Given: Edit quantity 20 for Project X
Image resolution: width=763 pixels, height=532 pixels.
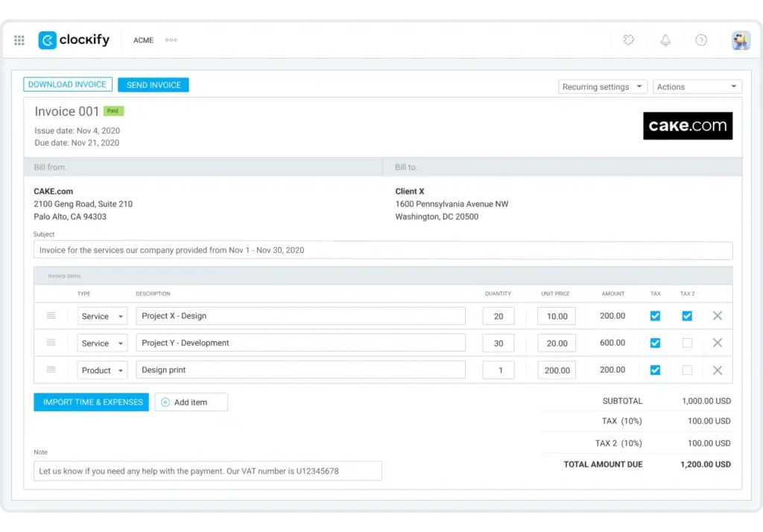Looking at the screenshot, I should (x=498, y=317).
